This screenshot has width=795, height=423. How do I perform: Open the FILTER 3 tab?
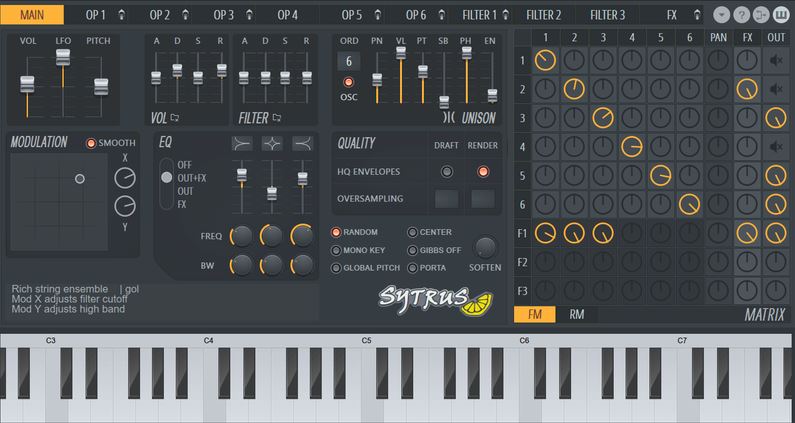tap(607, 15)
